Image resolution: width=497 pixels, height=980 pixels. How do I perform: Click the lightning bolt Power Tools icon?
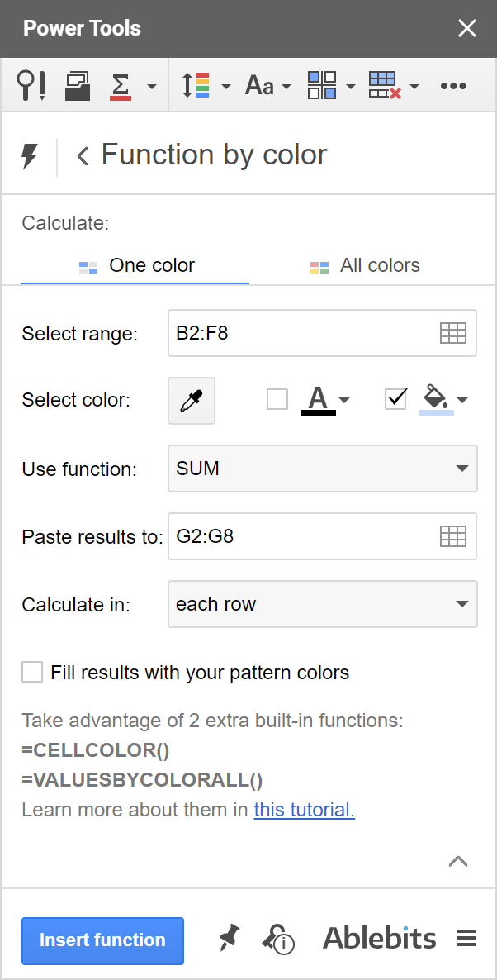click(30, 155)
